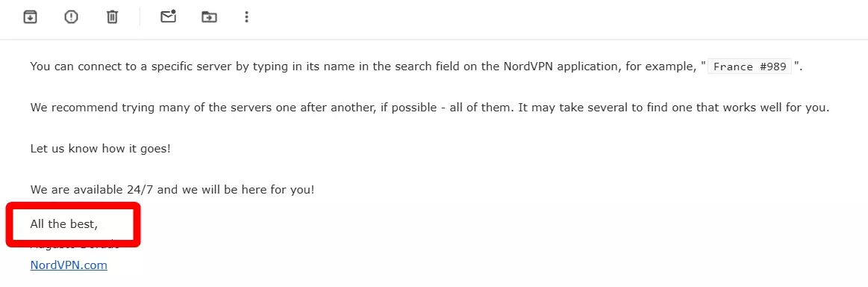Mark the email as unread
This screenshot has width=868, height=287.
[168, 16]
